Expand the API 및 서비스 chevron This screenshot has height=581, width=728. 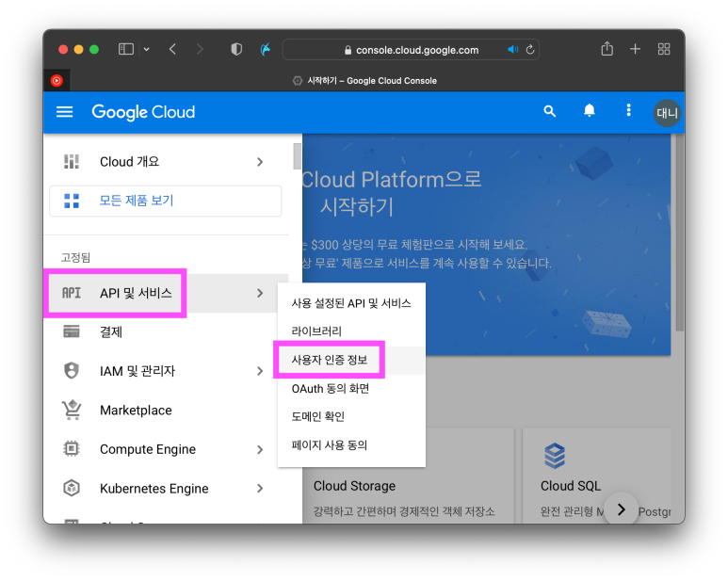click(x=260, y=293)
